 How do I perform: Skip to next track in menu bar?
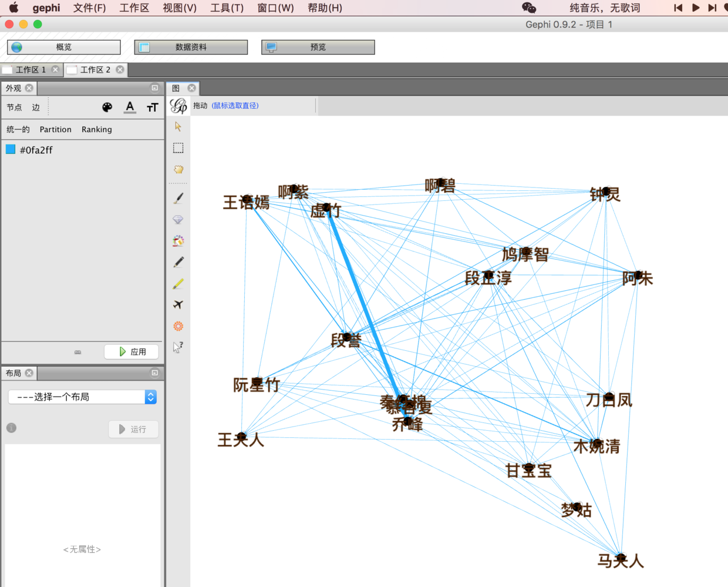coord(712,8)
